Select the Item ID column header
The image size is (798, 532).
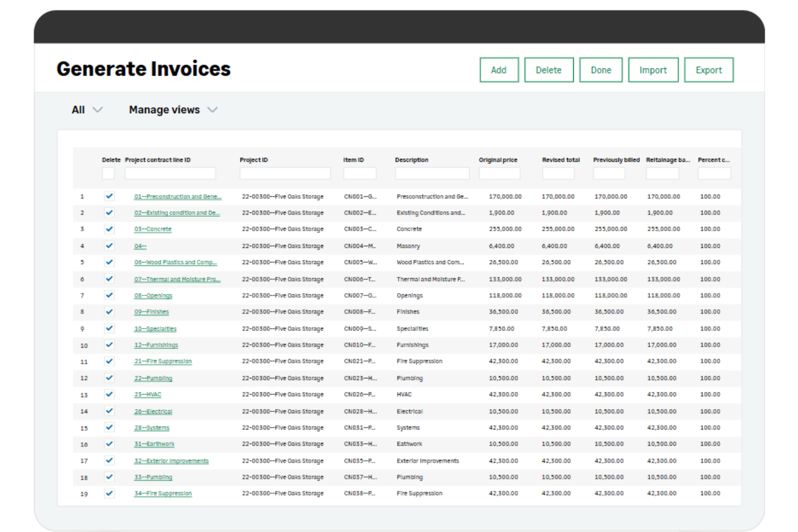pos(353,160)
